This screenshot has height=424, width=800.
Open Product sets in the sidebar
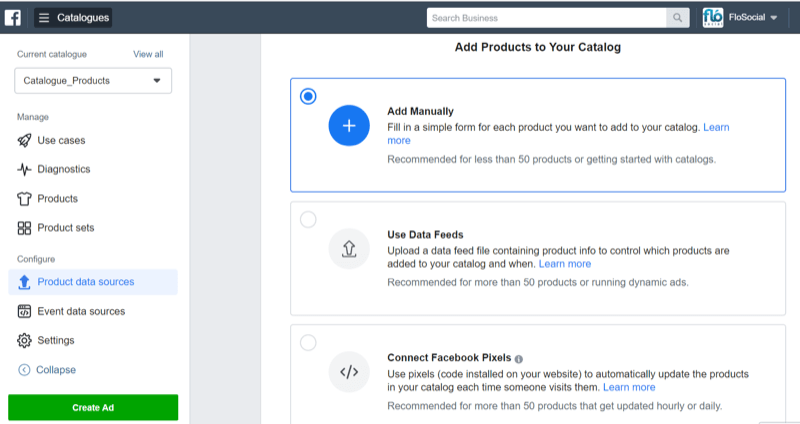click(65, 228)
